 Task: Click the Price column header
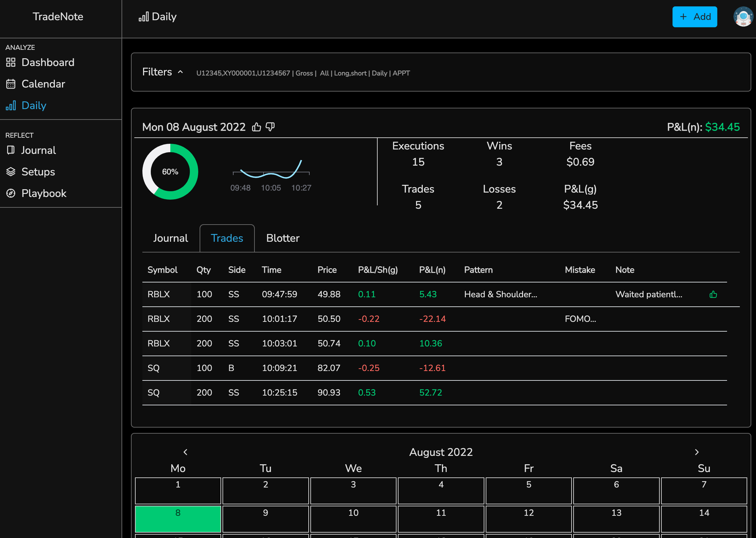coord(327,270)
